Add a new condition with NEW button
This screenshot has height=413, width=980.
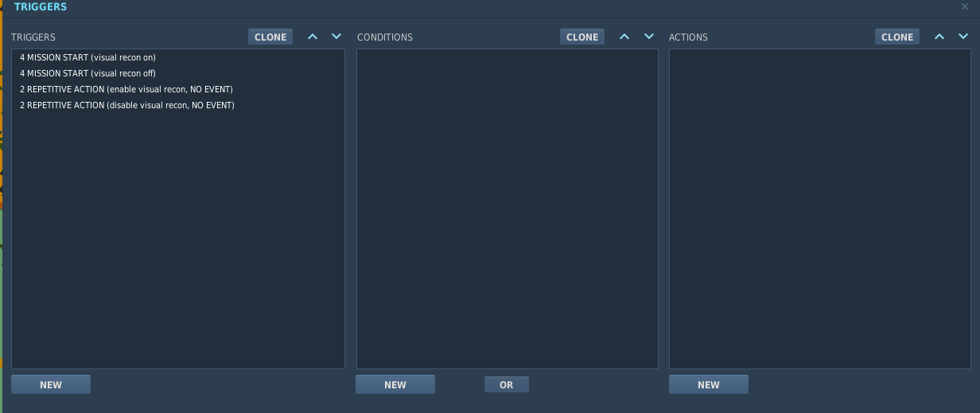click(395, 384)
